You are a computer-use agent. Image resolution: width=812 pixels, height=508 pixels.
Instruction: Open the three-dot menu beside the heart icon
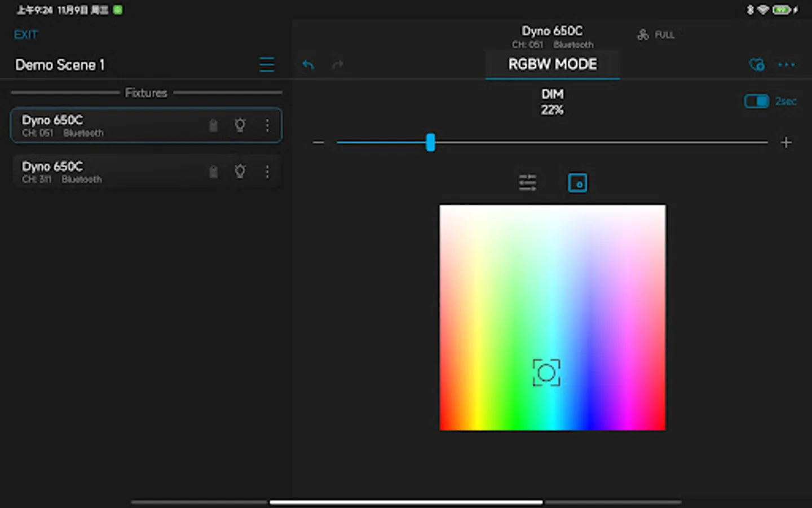(x=787, y=65)
